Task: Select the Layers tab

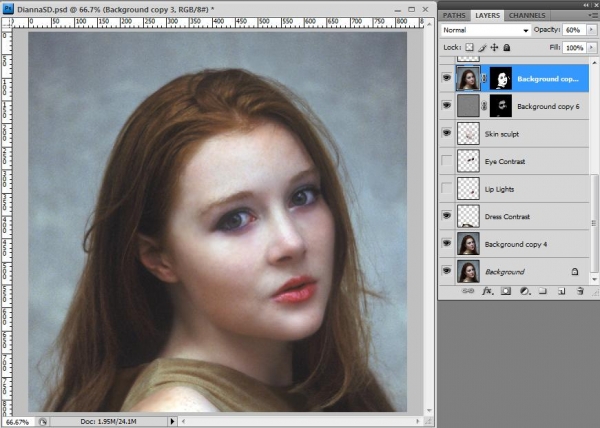Action: 488,15
